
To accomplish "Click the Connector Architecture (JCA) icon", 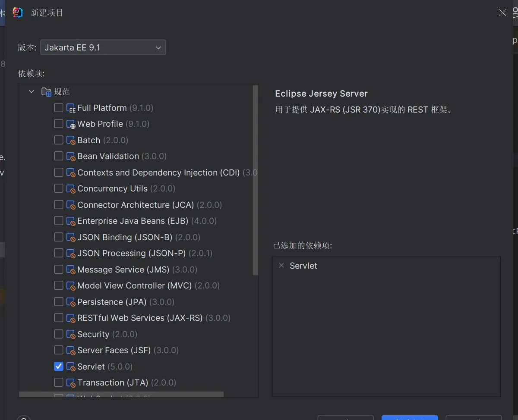I will tap(71, 205).
